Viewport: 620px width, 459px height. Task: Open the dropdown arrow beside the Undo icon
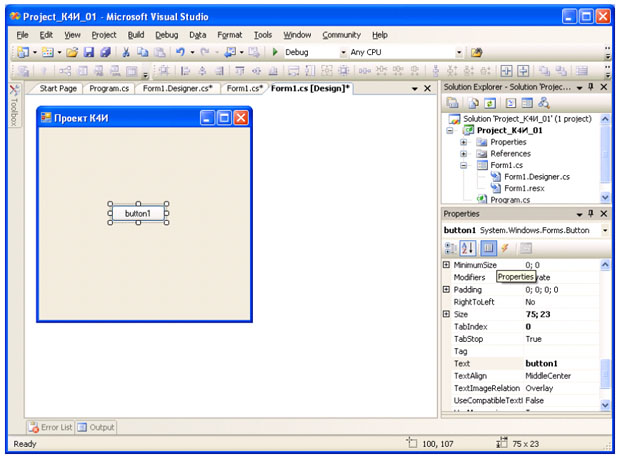click(x=193, y=52)
